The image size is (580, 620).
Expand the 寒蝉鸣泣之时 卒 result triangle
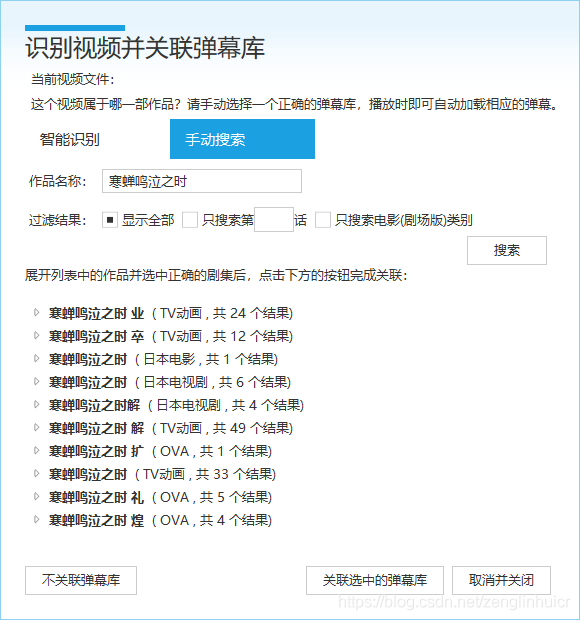click(x=36, y=336)
